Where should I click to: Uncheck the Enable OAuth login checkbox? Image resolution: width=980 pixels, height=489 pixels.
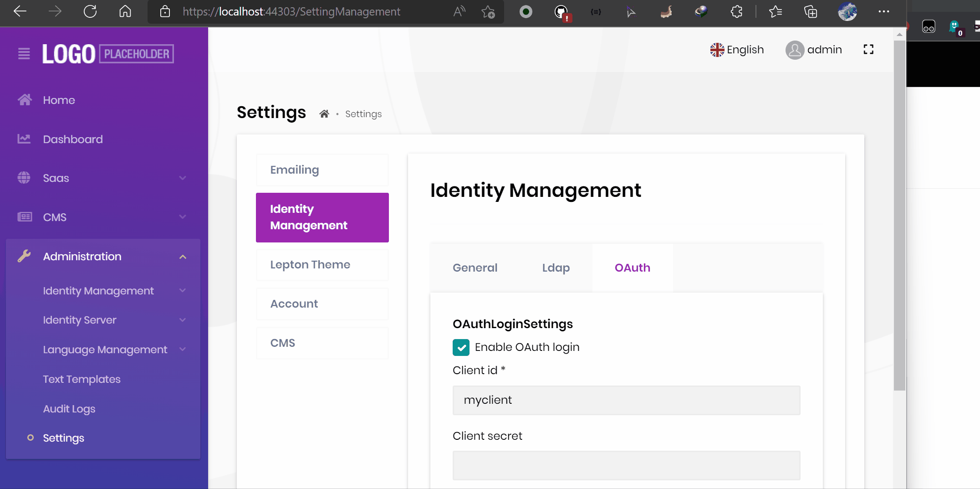461,347
